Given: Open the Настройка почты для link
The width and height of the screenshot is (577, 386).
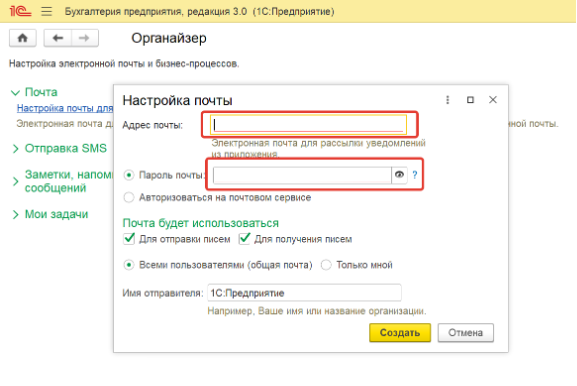Looking at the screenshot, I should pyautogui.click(x=65, y=108).
